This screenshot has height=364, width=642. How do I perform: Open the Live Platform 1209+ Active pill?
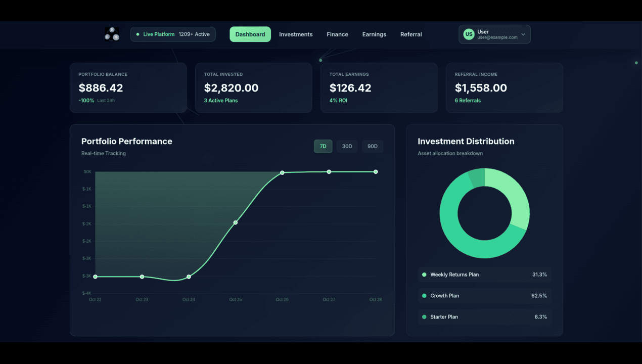[x=173, y=34]
